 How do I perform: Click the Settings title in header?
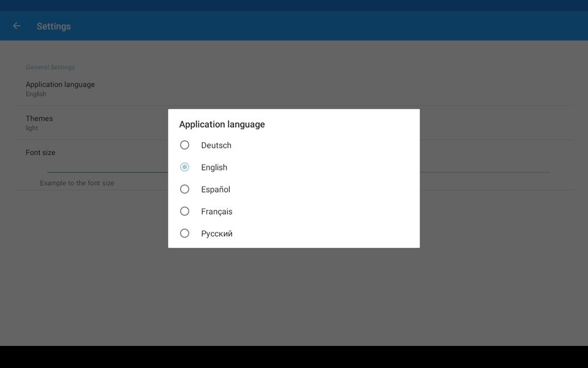coord(54,26)
